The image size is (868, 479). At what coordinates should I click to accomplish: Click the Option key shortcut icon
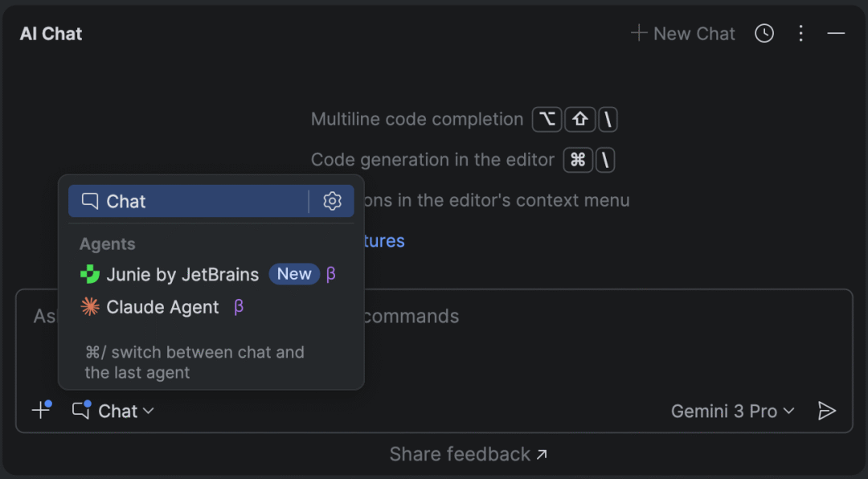click(x=547, y=119)
